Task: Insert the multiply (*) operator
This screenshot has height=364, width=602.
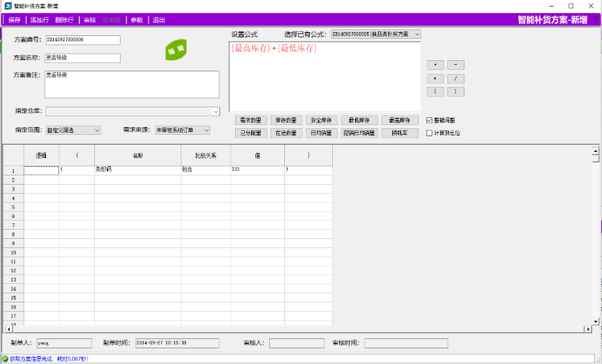Action: click(435, 79)
